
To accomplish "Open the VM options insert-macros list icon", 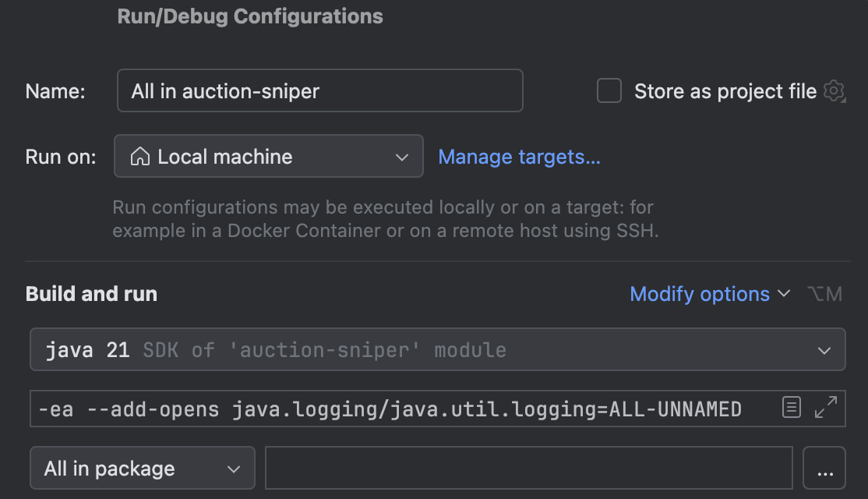I will coord(792,408).
